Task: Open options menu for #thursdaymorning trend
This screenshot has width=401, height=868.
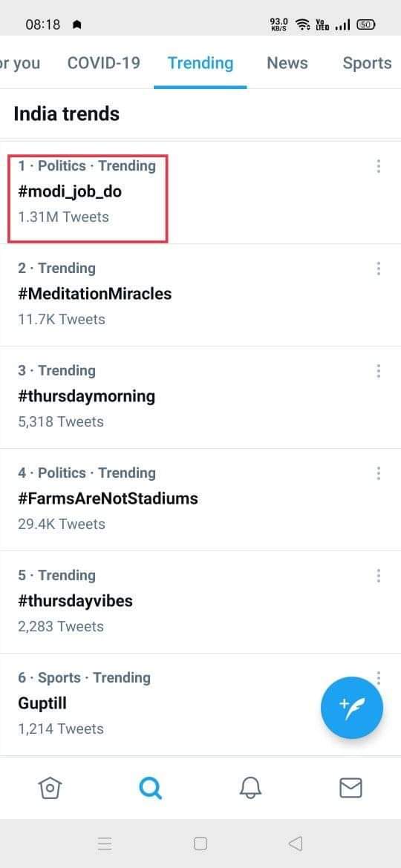Action: pyautogui.click(x=378, y=371)
